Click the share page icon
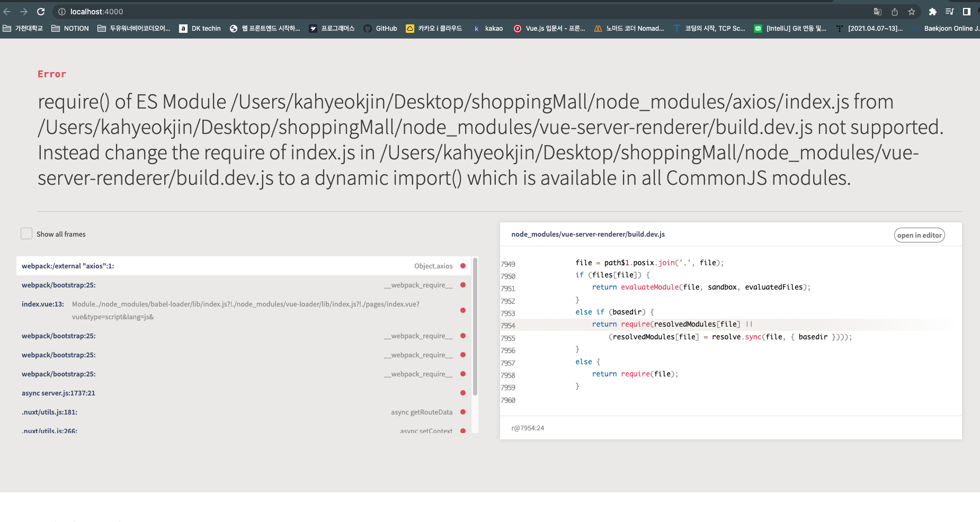This screenshot has height=522, width=980. 895,12
